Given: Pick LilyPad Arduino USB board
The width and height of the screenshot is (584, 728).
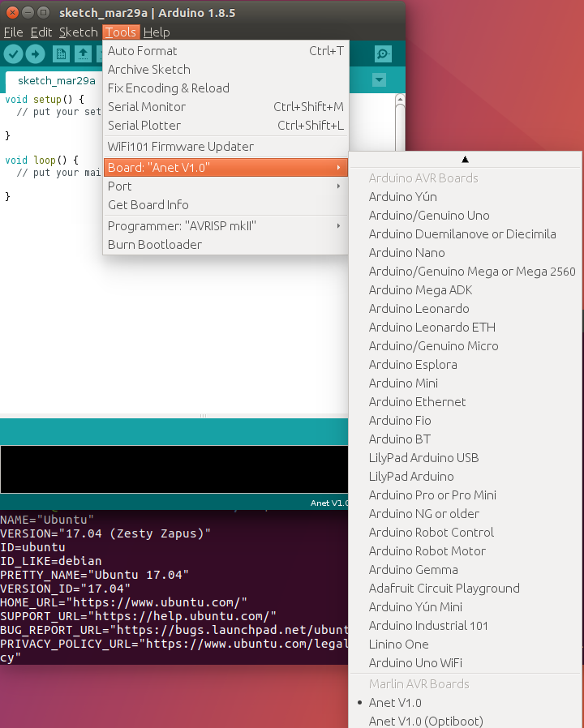Looking at the screenshot, I should [466, 457].
